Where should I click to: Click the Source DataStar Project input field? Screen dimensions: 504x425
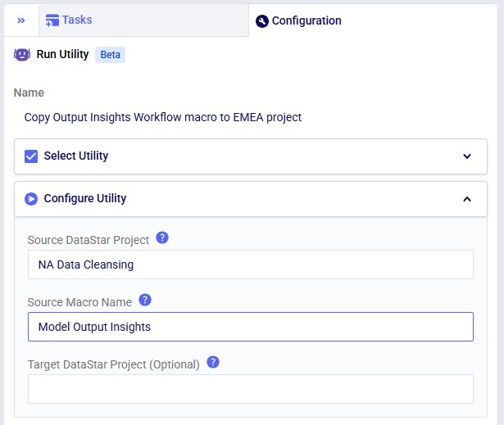[251, 264]
